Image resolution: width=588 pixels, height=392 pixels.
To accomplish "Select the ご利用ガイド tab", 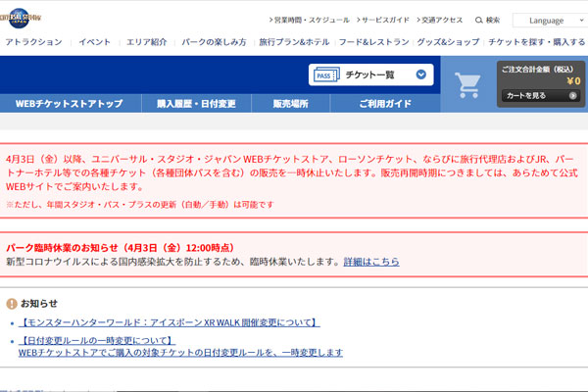I will (385, 104).
